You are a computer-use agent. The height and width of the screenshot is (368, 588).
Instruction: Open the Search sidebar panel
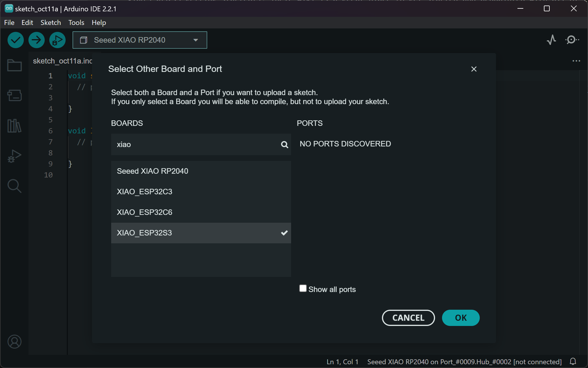15,186
